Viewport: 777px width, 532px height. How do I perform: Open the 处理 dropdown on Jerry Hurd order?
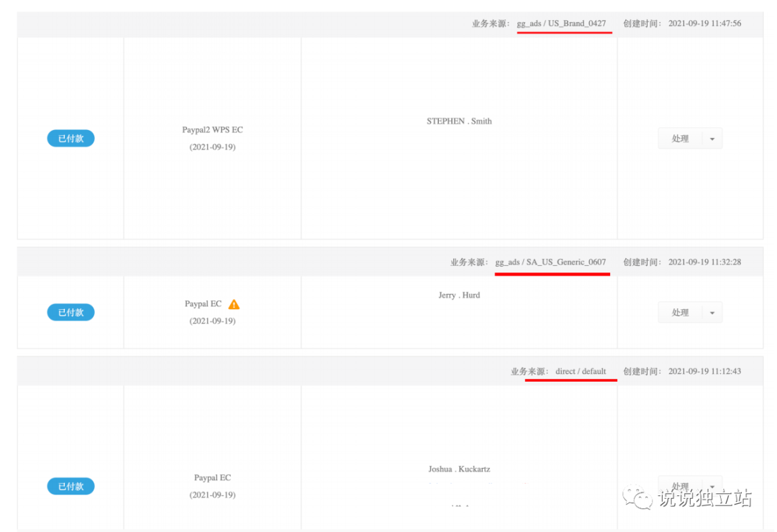713,312
